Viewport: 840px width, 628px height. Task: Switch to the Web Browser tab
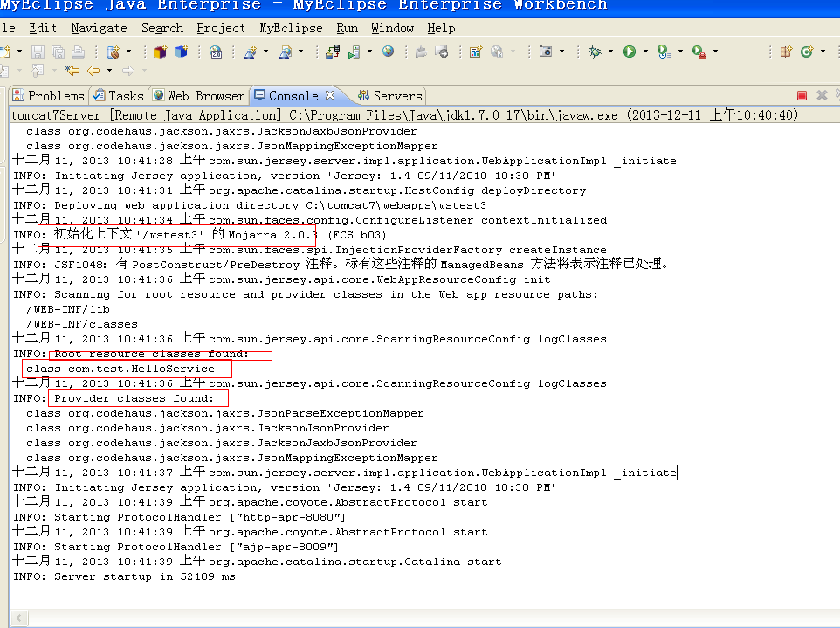click(x=199, y=95)
